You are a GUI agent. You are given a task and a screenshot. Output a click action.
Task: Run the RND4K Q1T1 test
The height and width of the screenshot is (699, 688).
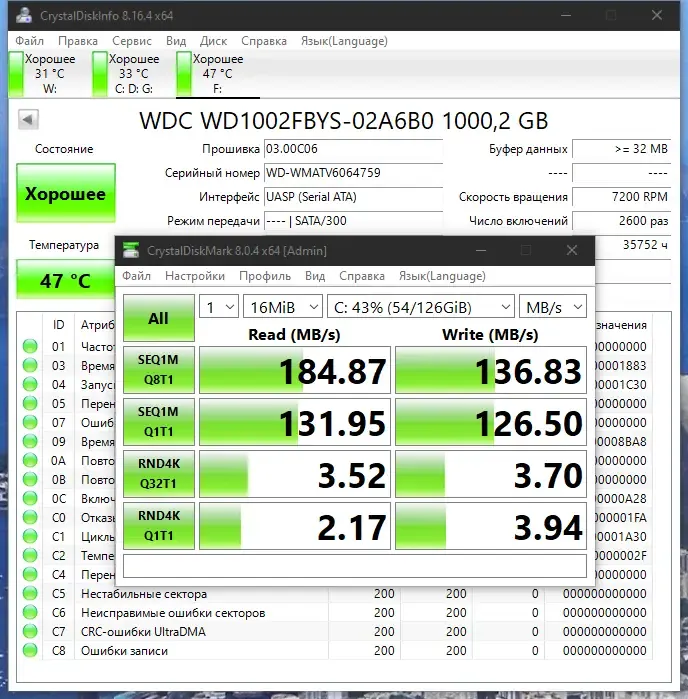pos(159,526)
